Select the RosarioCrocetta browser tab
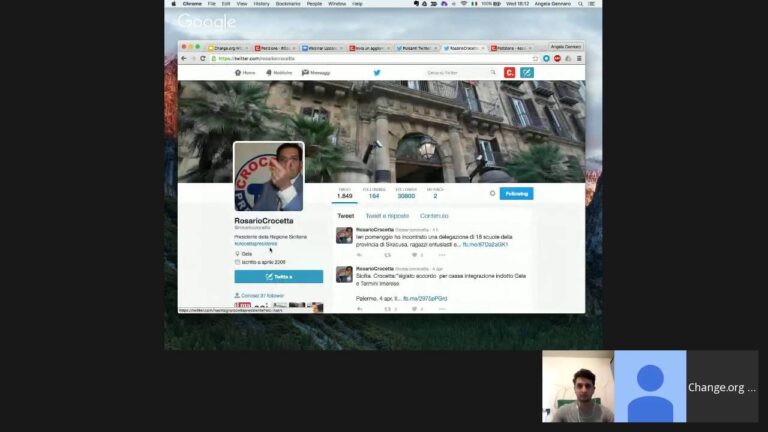The height and width of the screenshot is (432, 768). (462, 48)
